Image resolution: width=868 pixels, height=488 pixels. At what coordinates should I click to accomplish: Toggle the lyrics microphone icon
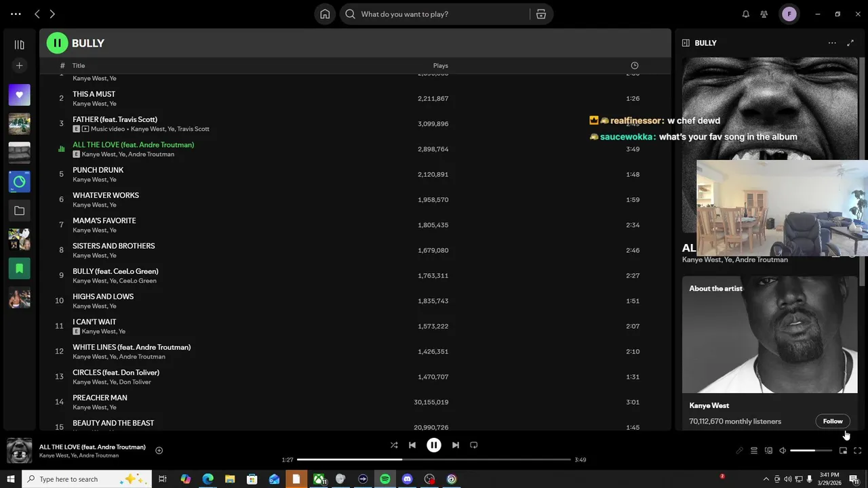click(740, 451)
